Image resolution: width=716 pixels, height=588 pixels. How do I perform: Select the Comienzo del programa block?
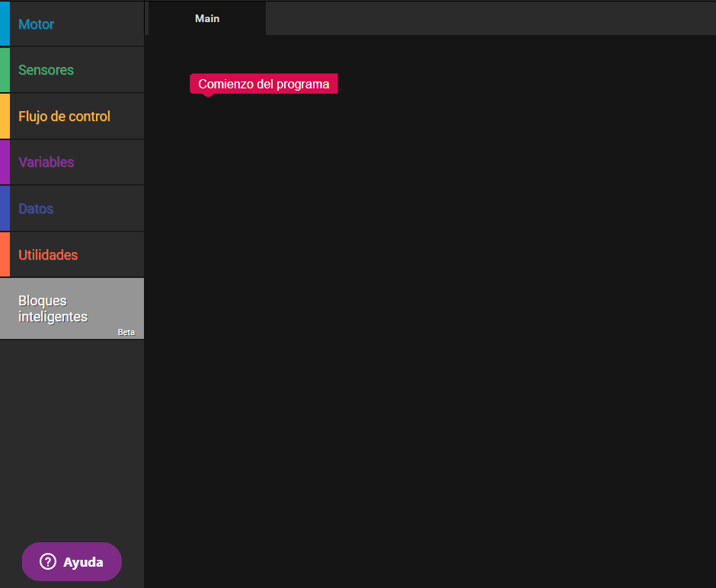tap(264, 84)
